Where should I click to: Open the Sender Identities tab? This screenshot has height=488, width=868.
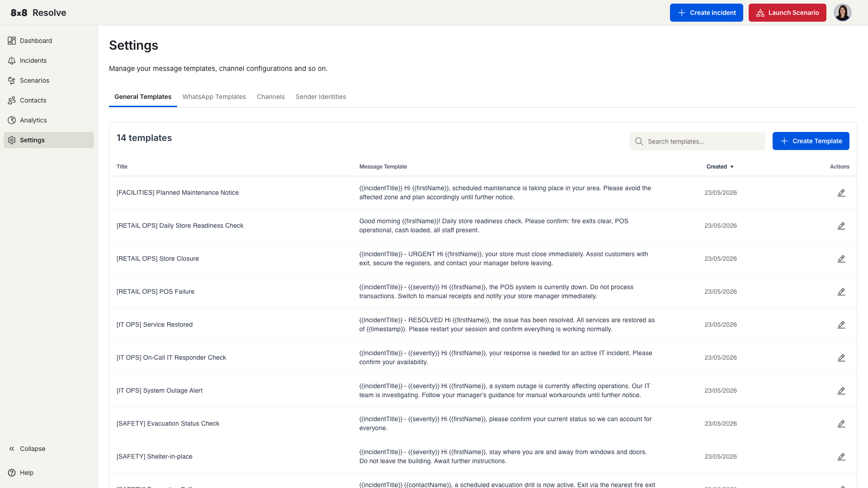click(x=321, y=97)
